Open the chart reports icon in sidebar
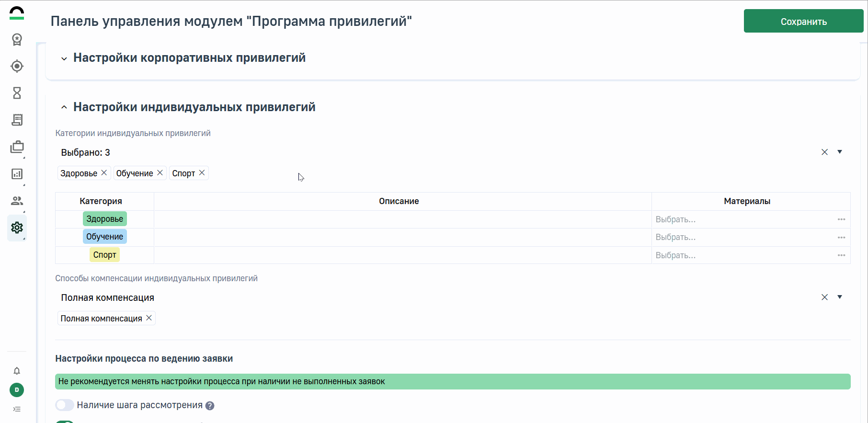Viewport: 868px width, 423px height. pyautogui.click(x=17, y=174)
